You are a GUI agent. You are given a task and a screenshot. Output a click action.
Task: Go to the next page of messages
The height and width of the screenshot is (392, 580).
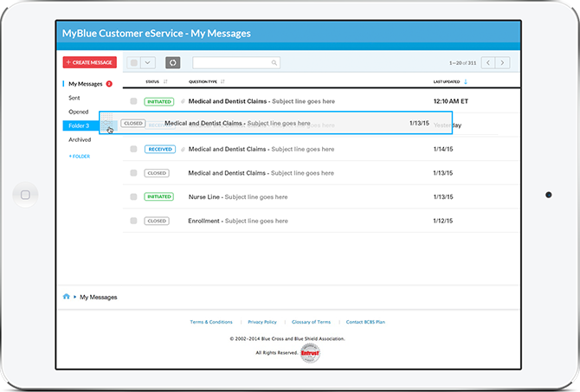click(502, 62)
